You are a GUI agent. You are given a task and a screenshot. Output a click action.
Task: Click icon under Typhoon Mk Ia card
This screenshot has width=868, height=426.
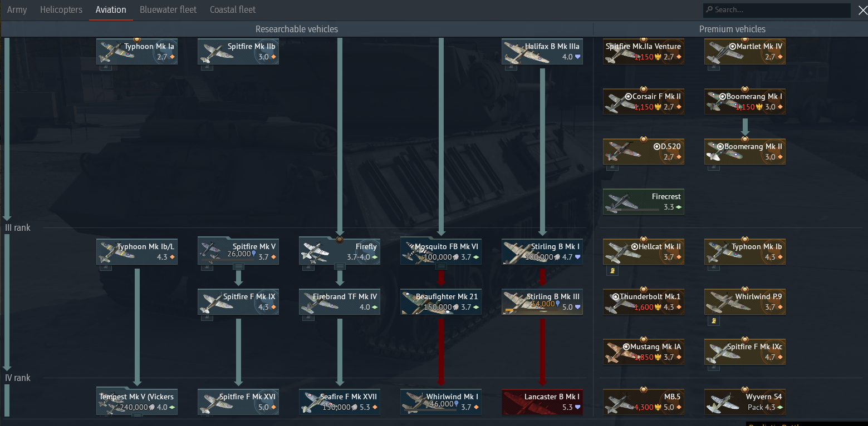[105, 67]
